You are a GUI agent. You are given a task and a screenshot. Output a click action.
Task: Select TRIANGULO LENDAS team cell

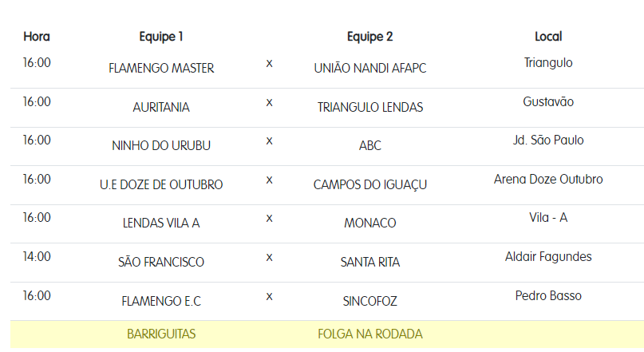370,107
